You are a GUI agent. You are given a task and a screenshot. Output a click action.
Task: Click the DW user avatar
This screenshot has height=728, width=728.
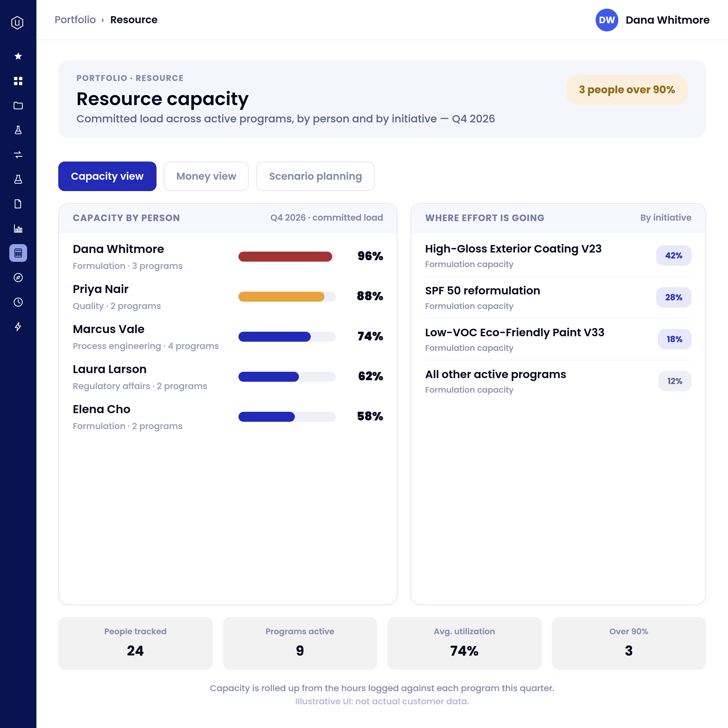pos(607,20)
